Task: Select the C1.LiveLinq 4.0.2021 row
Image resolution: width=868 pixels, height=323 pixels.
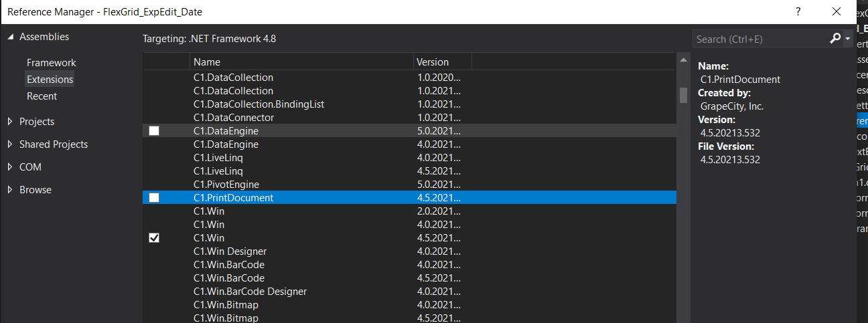Action: [409, 158]
